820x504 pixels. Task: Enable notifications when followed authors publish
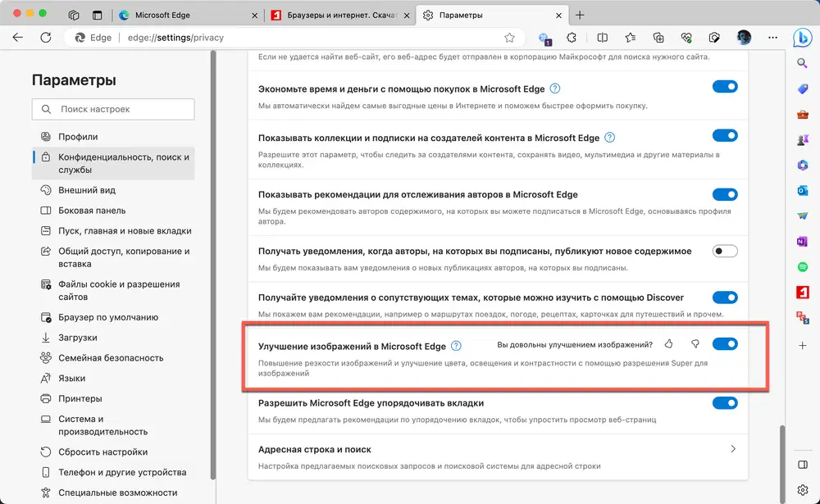[x=725, y=251]
